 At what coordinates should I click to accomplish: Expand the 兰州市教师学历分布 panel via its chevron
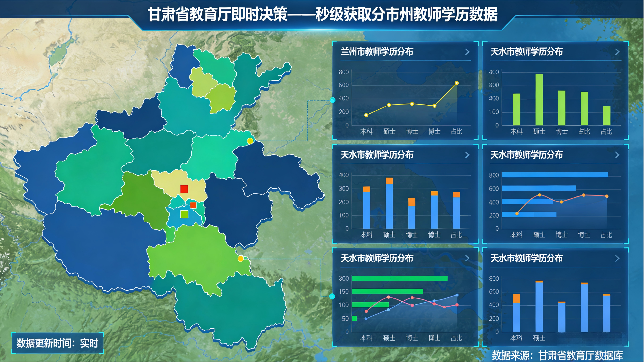467,52
